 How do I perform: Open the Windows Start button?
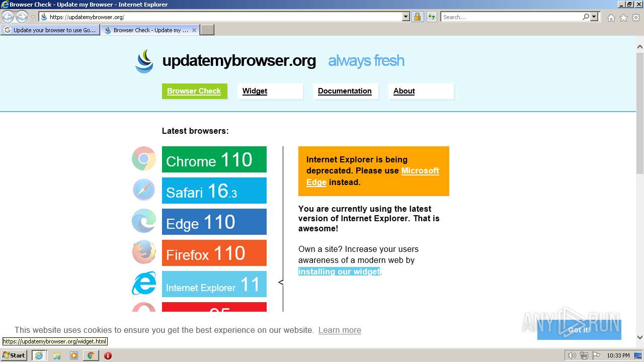click(x=14, y=355)
